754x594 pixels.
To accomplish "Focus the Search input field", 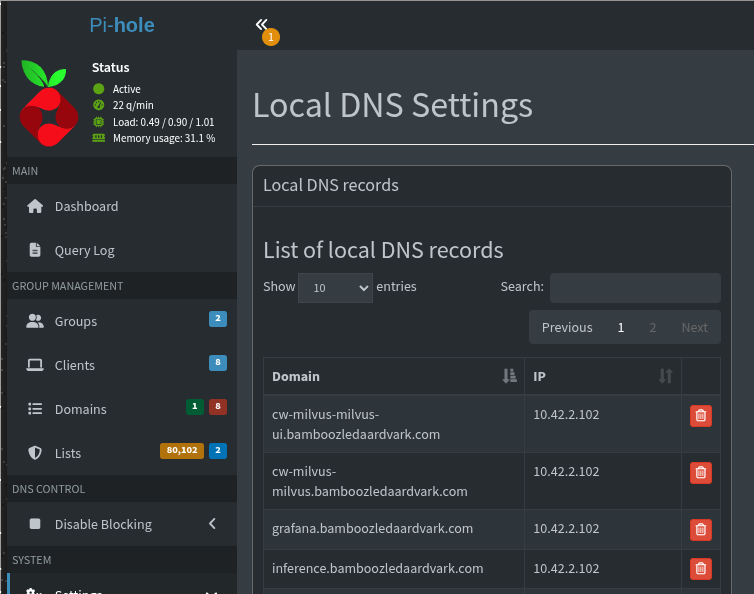I will coord(635,287).
